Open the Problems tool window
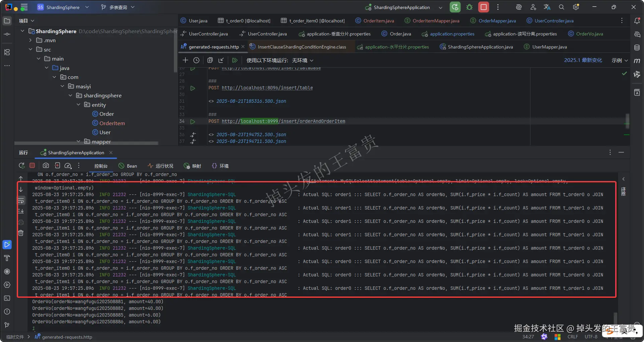This screenshot has width=644, height=342. [x=7, y=312]
